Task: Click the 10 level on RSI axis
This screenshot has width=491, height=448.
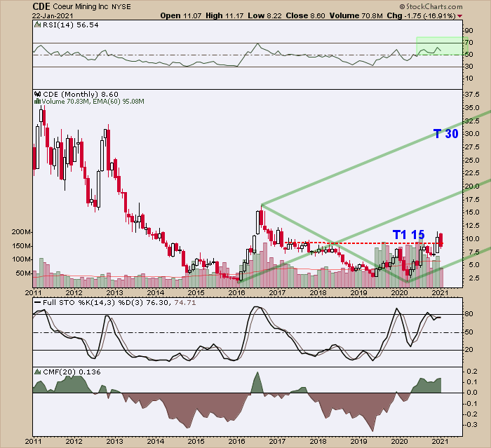Action: click(x=469, y=79)
